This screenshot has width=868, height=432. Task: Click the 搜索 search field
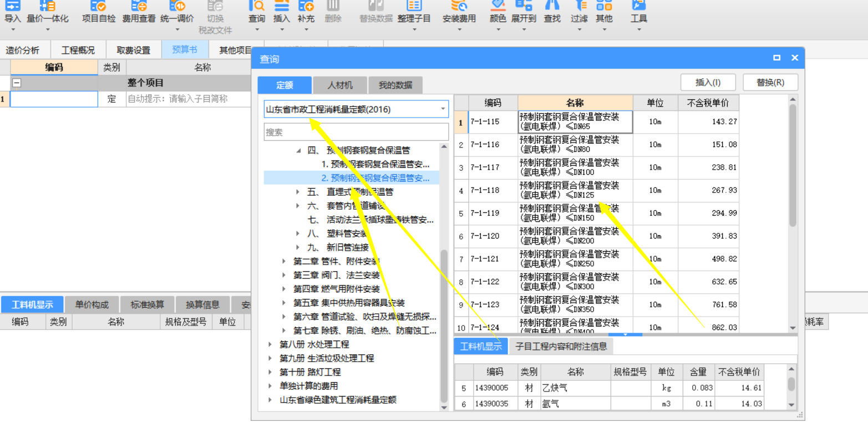[356, 132]
